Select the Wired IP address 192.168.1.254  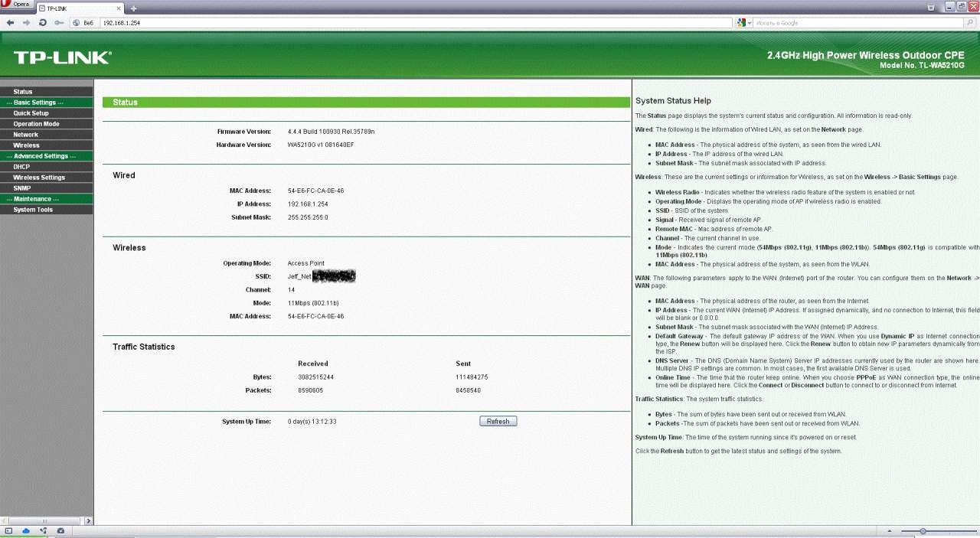click(307, 204)
